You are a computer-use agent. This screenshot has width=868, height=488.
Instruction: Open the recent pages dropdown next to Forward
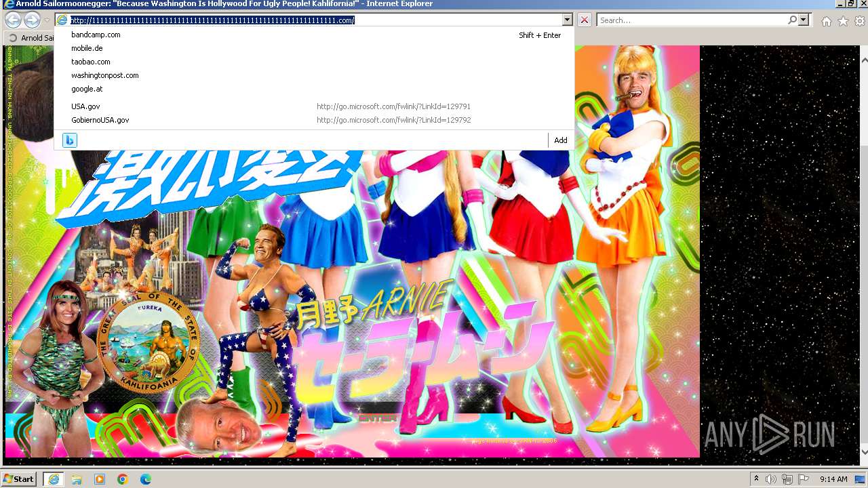click(47, 20)
